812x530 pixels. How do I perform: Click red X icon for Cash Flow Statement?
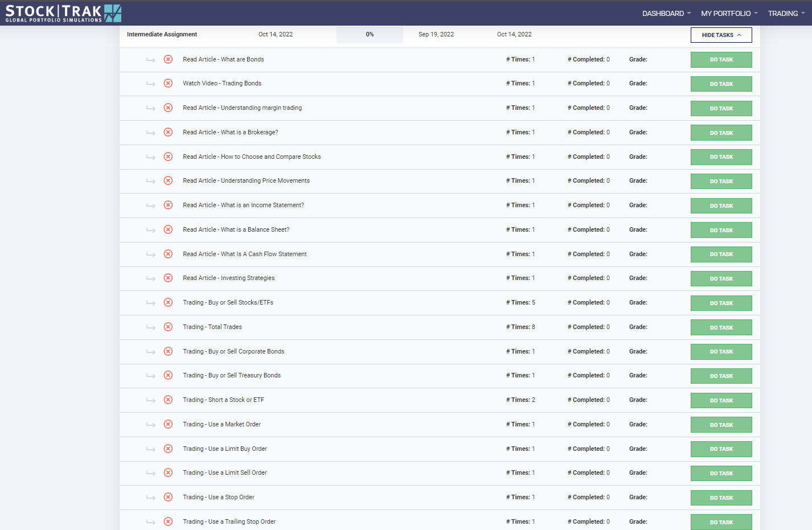(x=168, y=254)
